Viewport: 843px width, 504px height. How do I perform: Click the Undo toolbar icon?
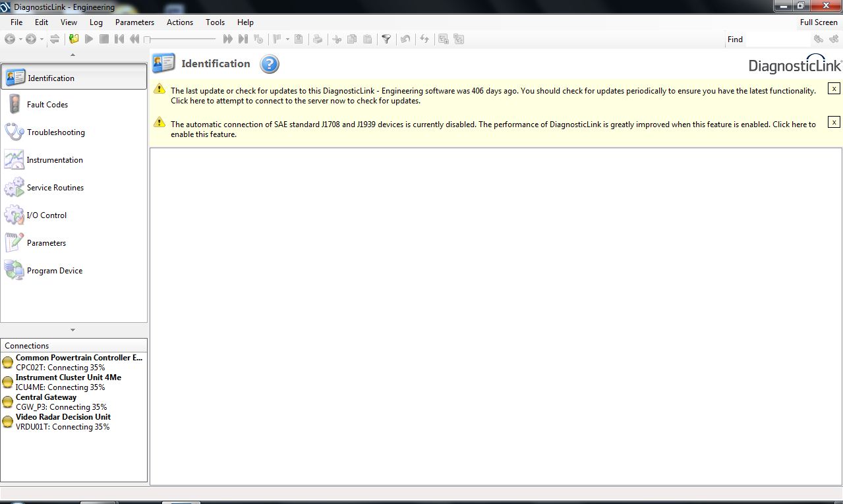(405, 39)
